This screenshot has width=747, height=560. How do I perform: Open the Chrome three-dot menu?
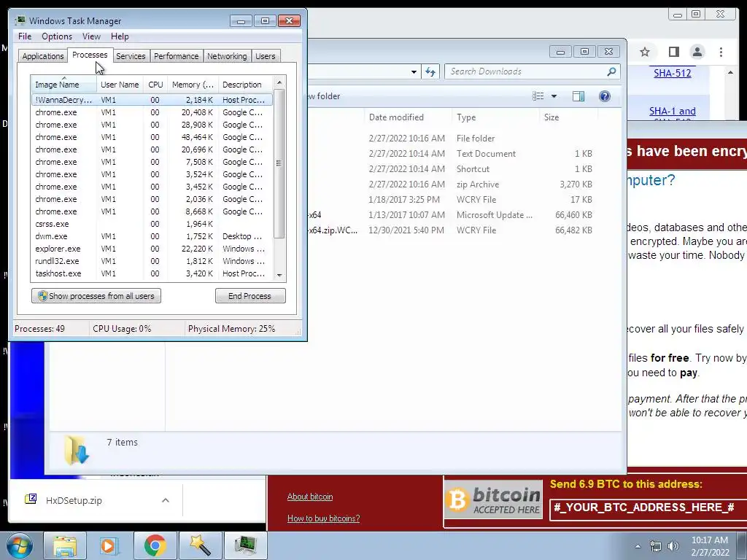click(x=721, y=52)
